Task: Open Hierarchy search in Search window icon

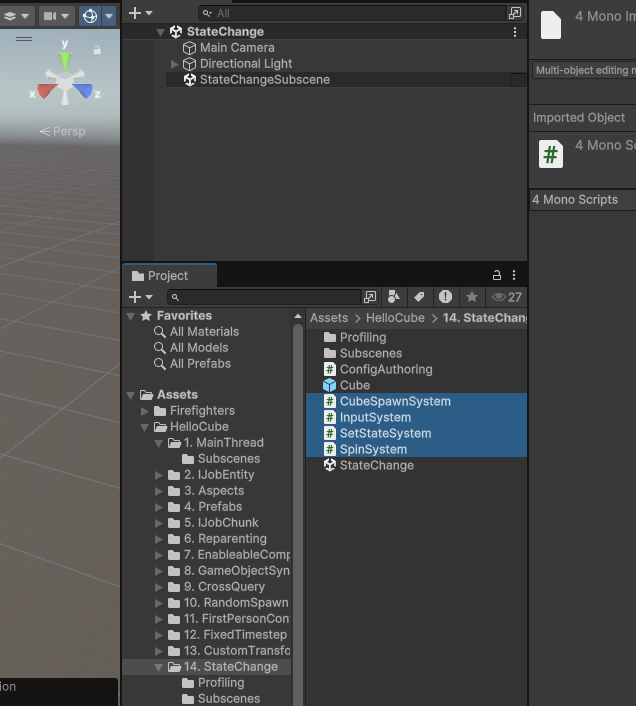Action: pyautogui.click(x=515, y=13)
